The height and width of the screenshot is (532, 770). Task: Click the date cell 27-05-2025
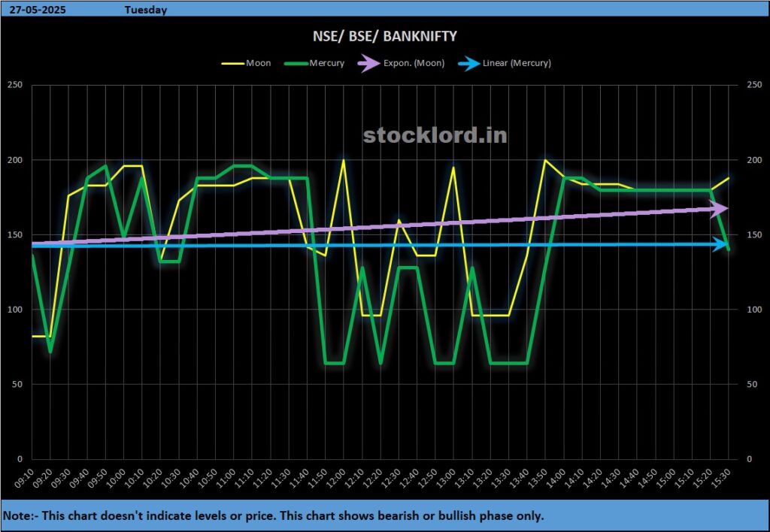(x=38, y=10)
